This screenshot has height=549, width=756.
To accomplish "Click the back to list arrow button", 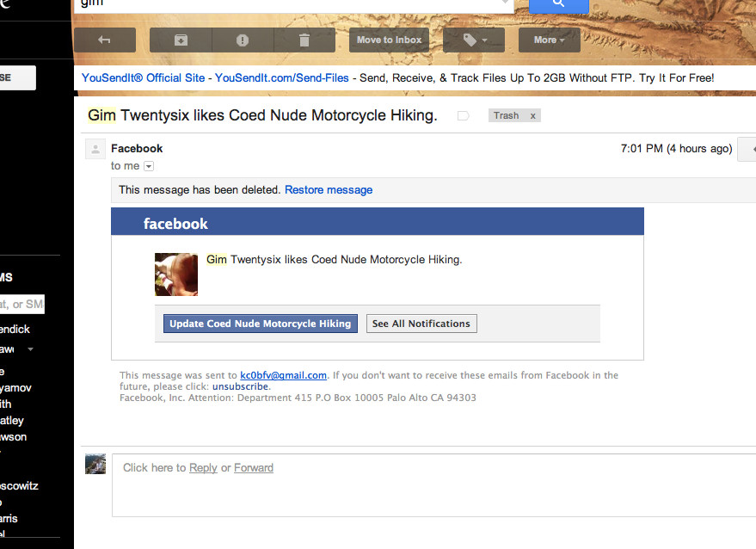I will (x=105, y=40).
